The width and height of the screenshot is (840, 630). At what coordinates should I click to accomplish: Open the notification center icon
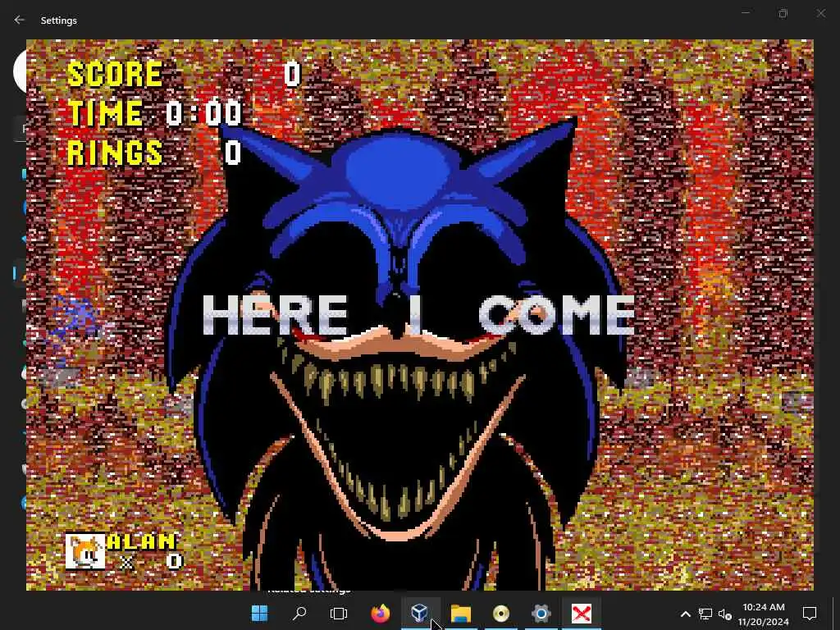[810, 614]
